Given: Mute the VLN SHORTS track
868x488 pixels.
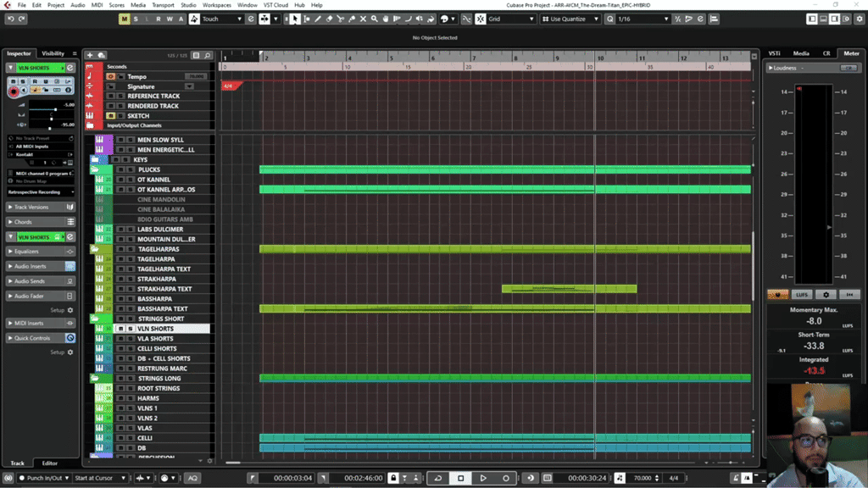Looking at the screenshot, I should 120,329.
